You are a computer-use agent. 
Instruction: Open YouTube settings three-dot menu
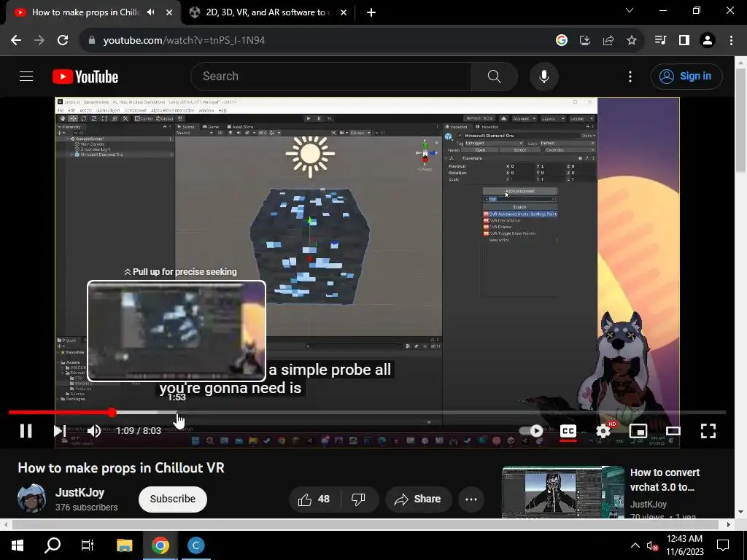pyautogui.click(x=630, y=76)
